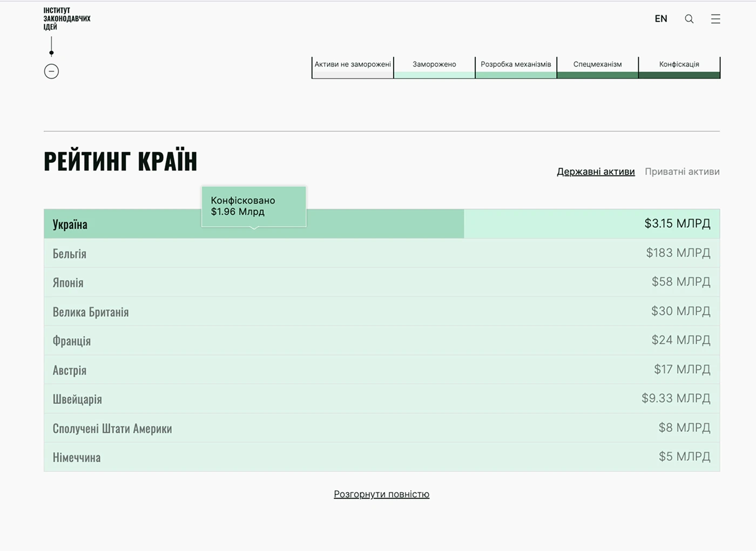
Task: Open the Велика Британія row
Action: (381, 311)
